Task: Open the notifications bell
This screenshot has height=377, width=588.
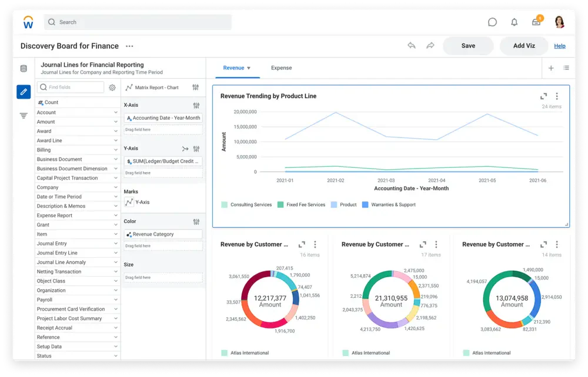Action: click(x=514, y=22)
